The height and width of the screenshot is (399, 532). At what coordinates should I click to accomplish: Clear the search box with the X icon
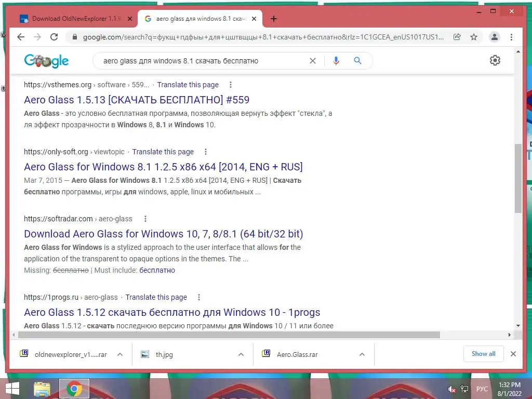313,61
